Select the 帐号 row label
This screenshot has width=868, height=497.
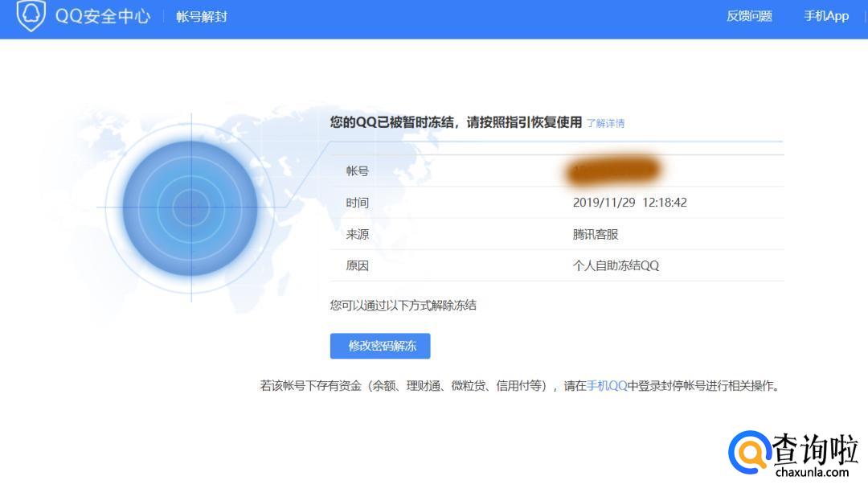[358, 171]
